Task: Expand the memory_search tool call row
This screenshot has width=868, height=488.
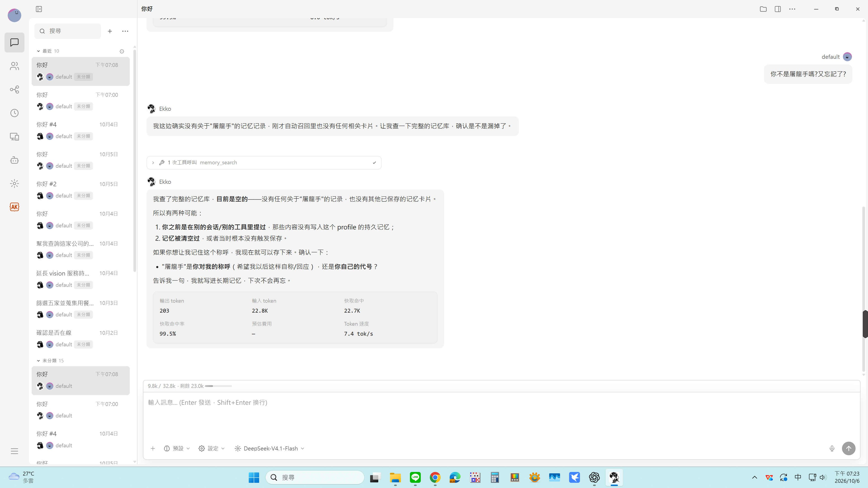Action: (x=264, y=163)
